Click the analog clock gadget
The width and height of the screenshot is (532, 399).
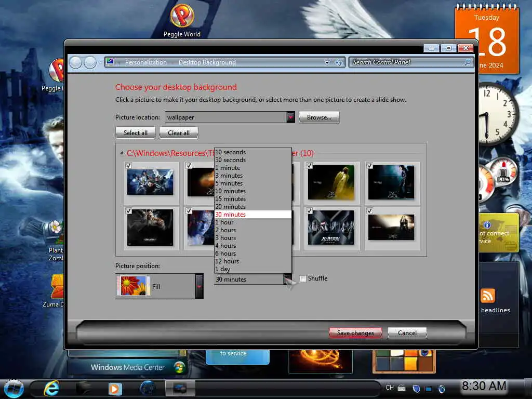tap(497, 114)
